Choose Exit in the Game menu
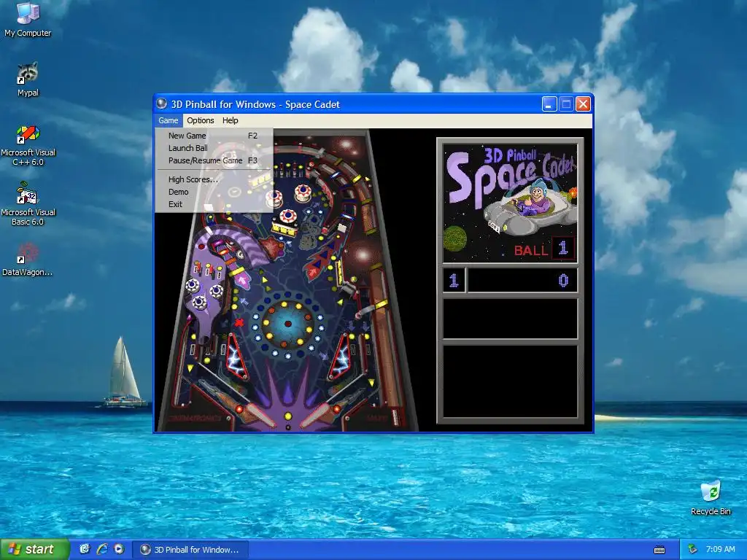Viewport: 747px width, 560px height. coord(214,204)
